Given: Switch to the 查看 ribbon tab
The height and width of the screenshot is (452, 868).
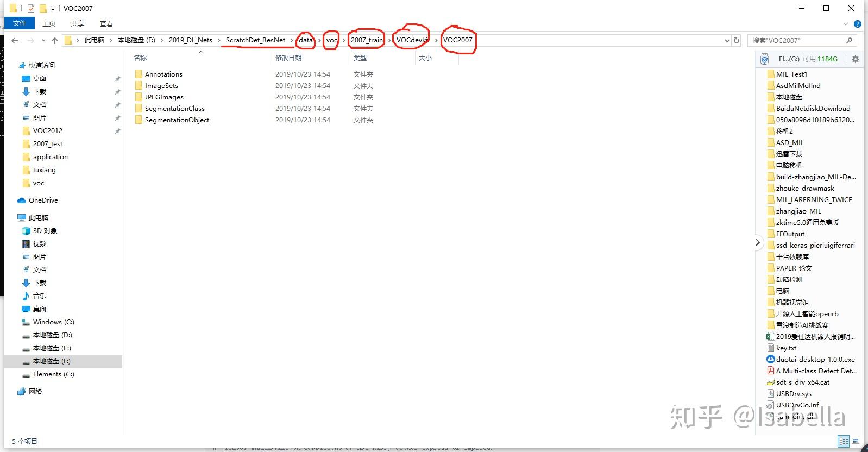Looking at the screenshot, I should 106,23.
